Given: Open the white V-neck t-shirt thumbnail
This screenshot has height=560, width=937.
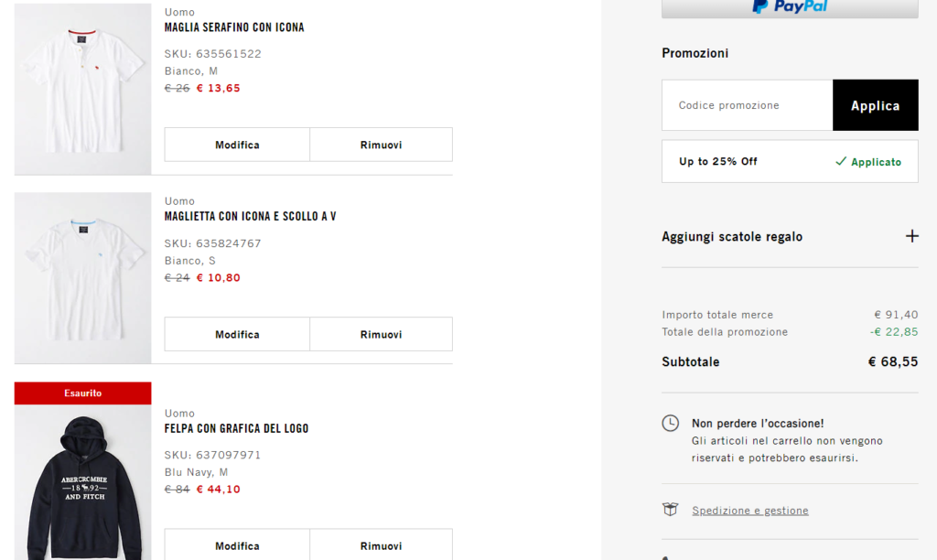Looking at the screenshot, I should click(82, 277).
